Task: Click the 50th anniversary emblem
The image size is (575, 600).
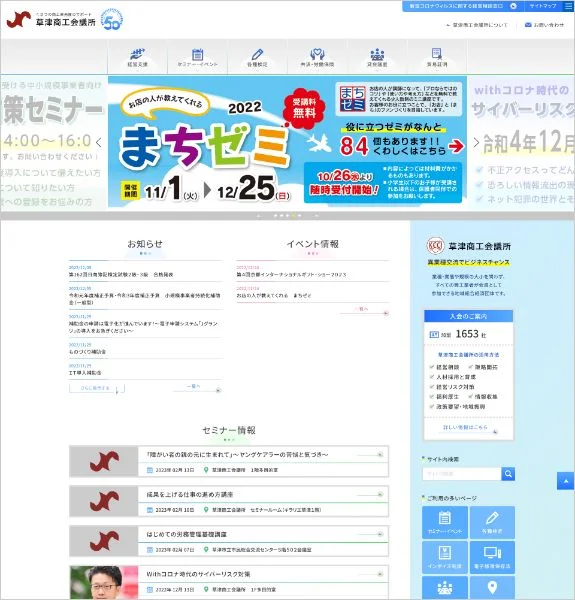Action: point(112,19)
